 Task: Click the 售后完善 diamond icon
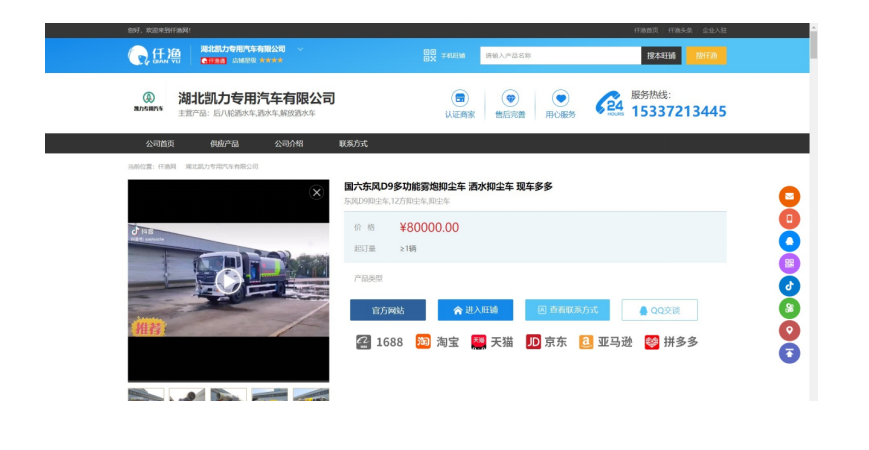click(x=510, y=99)
